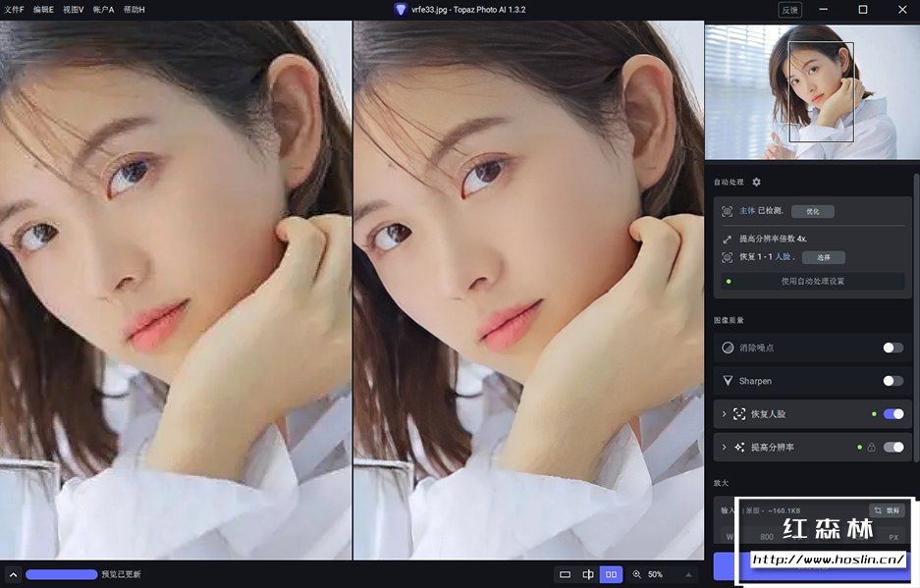This screenshot has height=588, width=920.
Task: Disable the 恢复人脸 toggle
Action: 893,414
